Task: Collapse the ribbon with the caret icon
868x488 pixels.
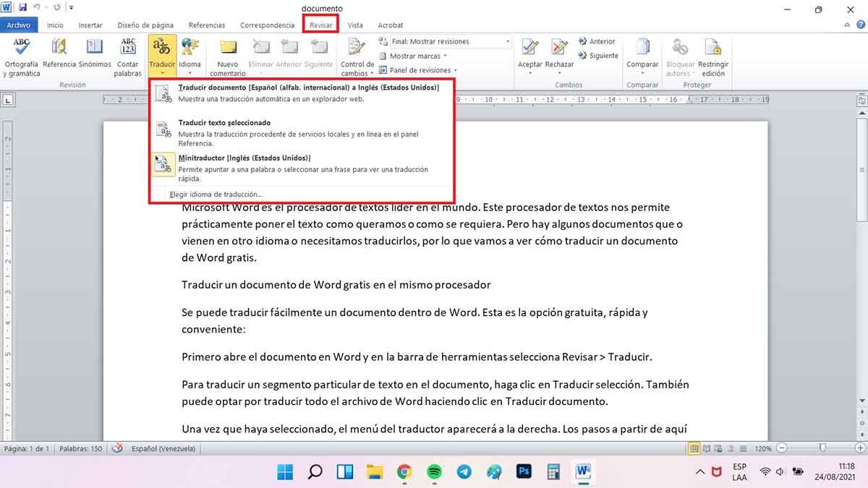Action: (x=847, y=25)
